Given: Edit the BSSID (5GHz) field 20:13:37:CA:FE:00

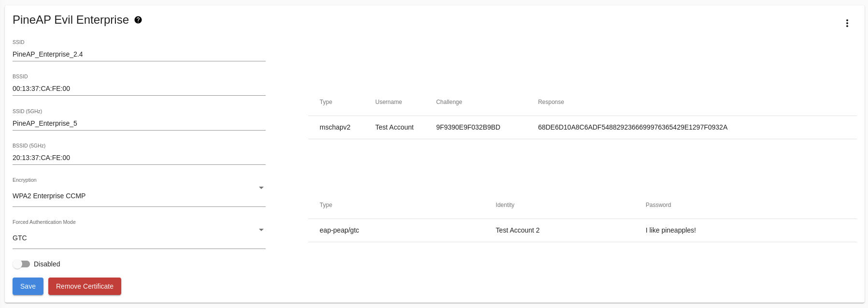Looking at the screenshot, I should pyautogui.click(x=139, y=158).
